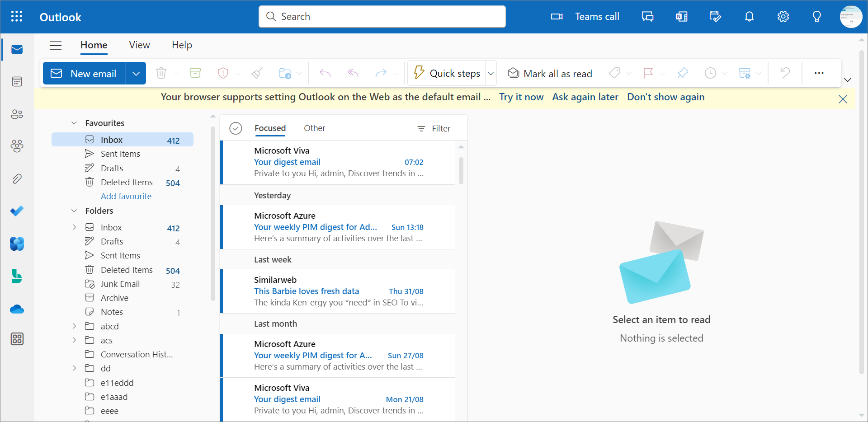The height and width of the screenshot is (422, 868).
Task: Open the Groups module in sidebar
Action: [x=17, y=146]
